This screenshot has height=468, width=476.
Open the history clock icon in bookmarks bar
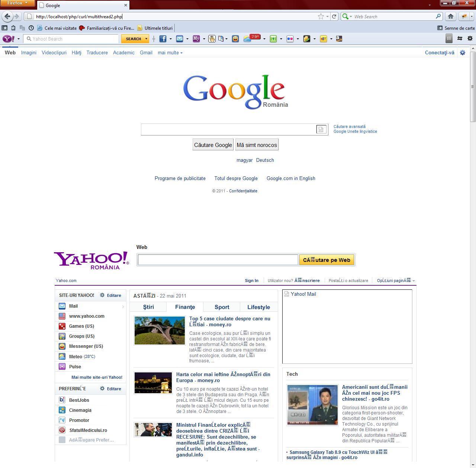pos(31,28)
